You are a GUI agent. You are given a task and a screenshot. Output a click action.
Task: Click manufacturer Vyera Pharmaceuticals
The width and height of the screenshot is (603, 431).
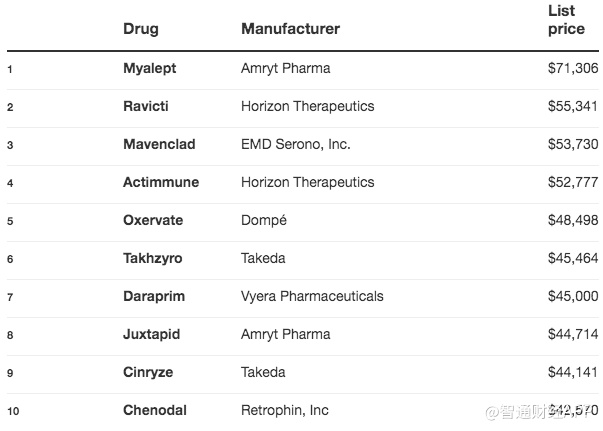(x=312, y=296)
